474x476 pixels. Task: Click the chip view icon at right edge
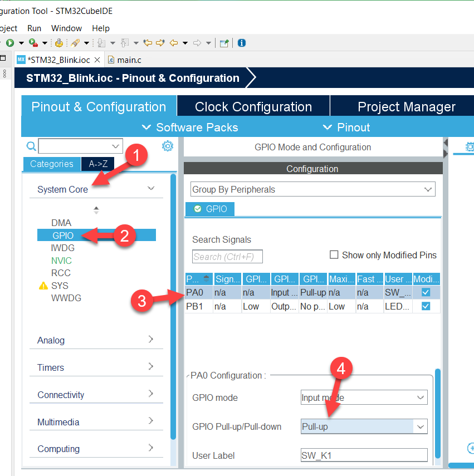click(470, 147)
